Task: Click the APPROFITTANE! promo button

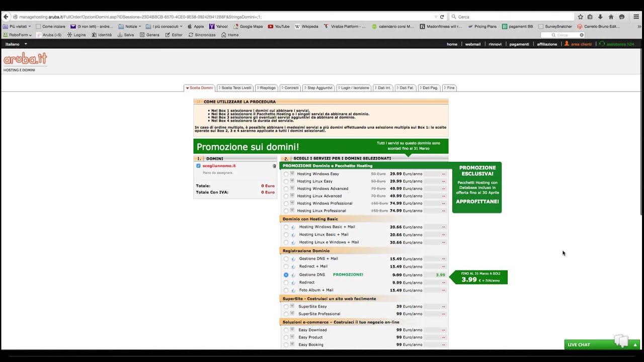Action: coord(477,202)
